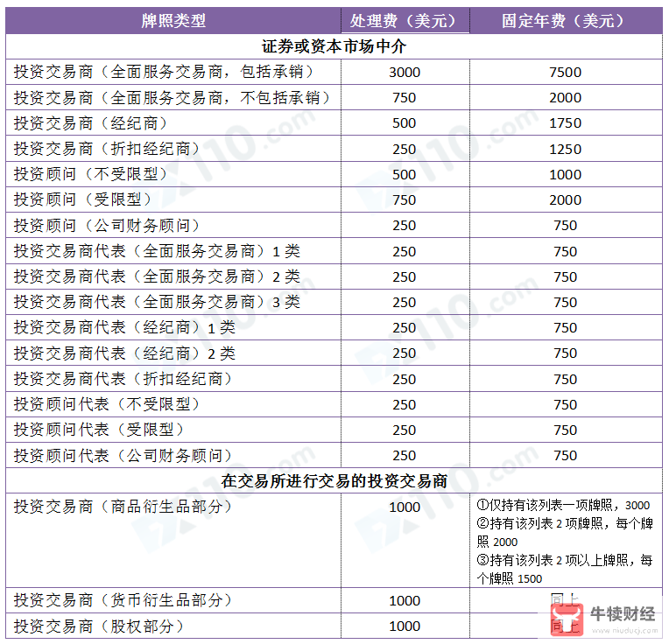Viewport: 669px width, 644px height.
Task: Select processing fee 750 in 不包括承销 row
Action: pos(405,98)
